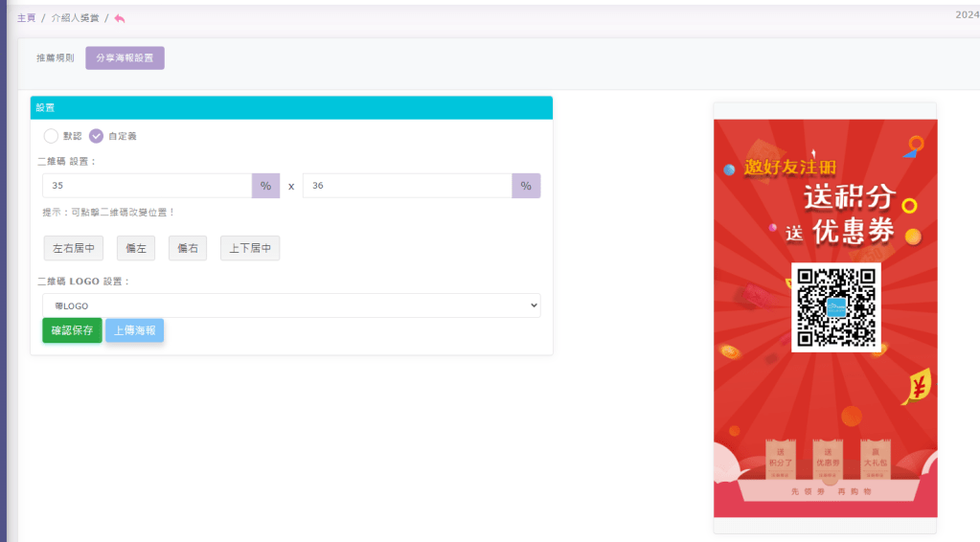Image resolution: width=980 pixels, height=542 pixels.
Task: Select the 分享海報設置 tab
Action: (x=125, y=58)
